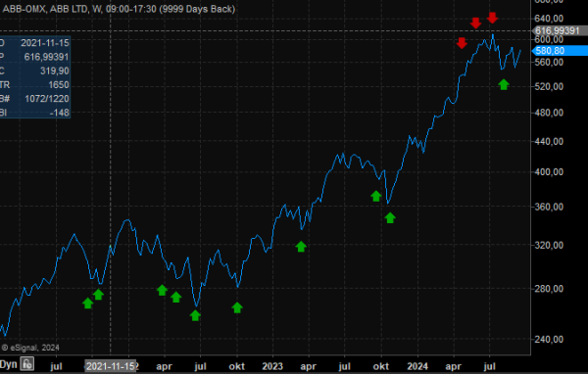Image resolution: width=588 pixels, height=374 pixels.
Task: Click the 240,00 price axis label
Action: 549,339
